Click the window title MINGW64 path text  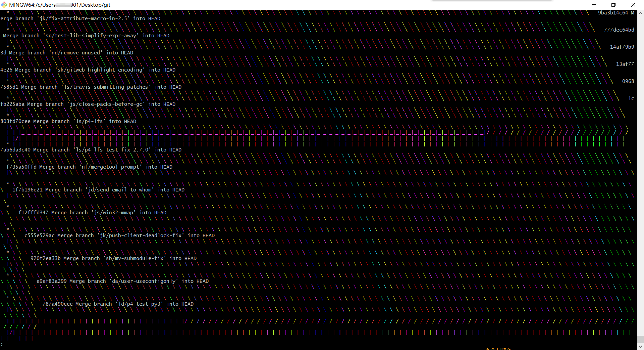(x=60, y=5)
